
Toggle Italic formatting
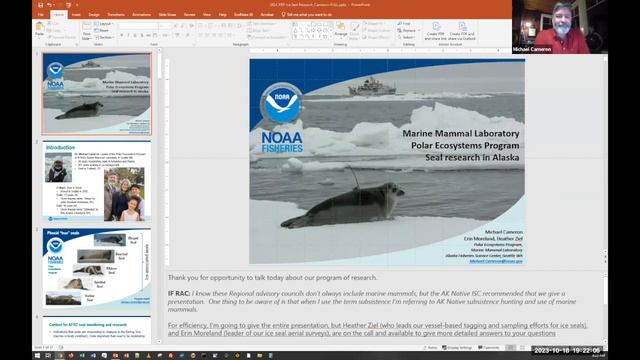coord(128,36)
